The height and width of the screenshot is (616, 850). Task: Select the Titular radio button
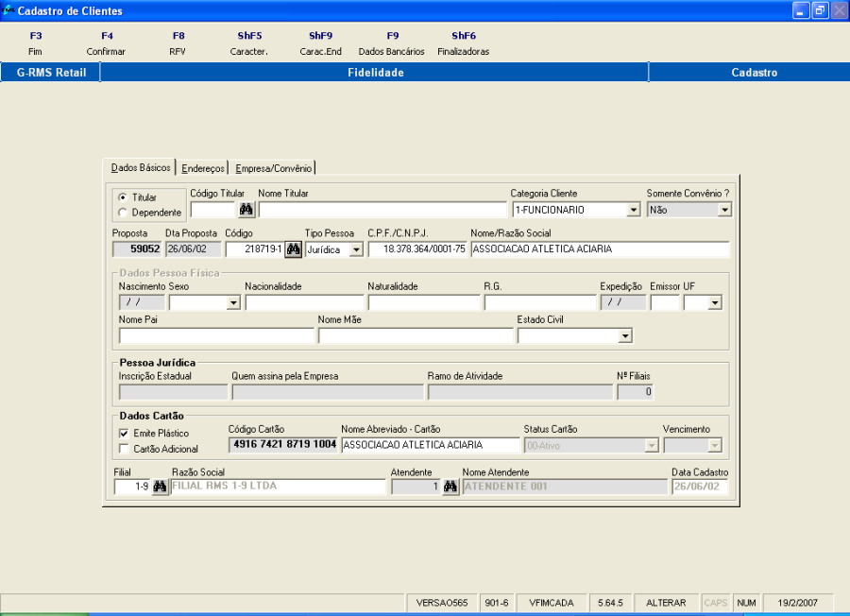[123, 197]
